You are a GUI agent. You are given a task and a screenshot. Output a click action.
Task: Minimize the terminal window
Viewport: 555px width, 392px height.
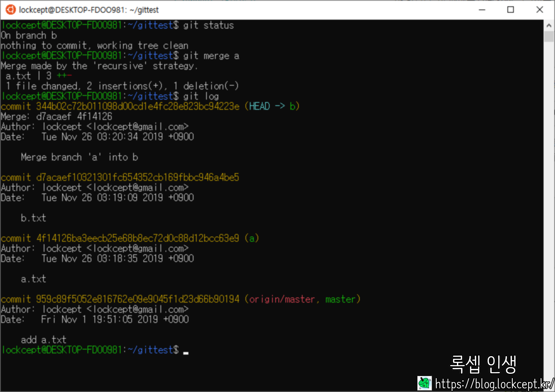click(482, 10)
